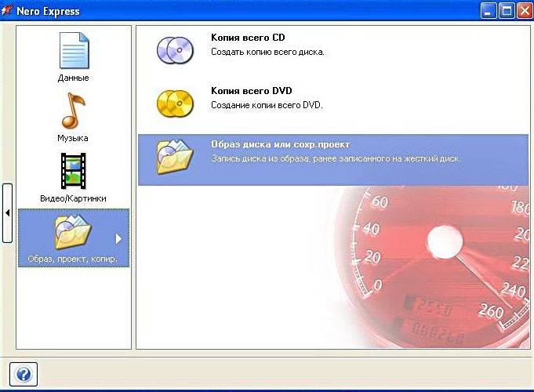Image resolution: width=534 pixels, height=392 pixels.
Task: Choose the Копия всего DVD heading
Action: [x=251, y=91]
